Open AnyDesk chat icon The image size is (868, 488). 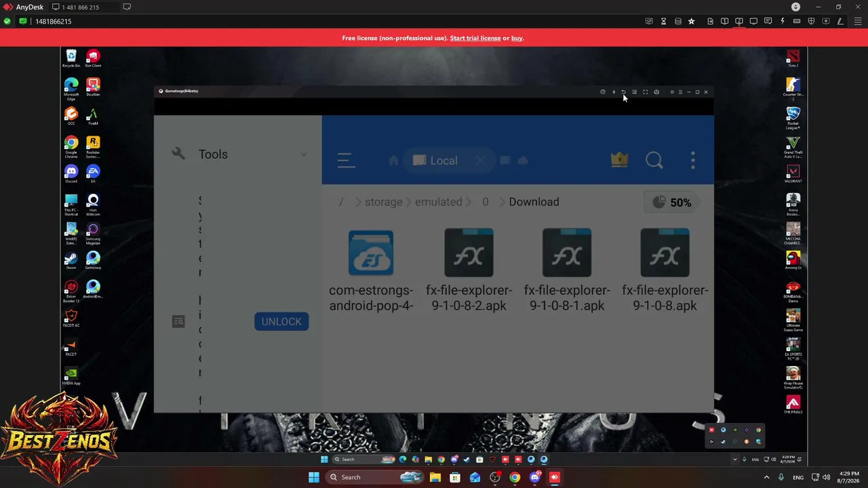coord(768,21)
